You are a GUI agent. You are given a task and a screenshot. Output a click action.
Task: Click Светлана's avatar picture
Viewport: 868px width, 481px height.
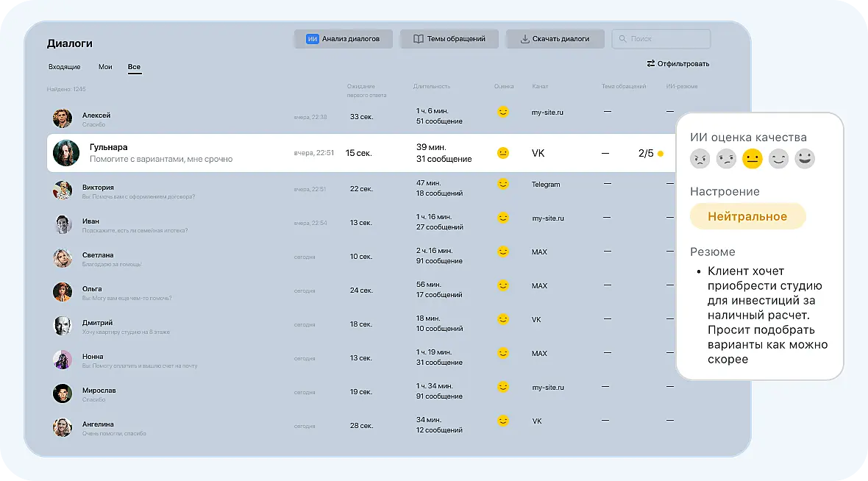(63, 258)
